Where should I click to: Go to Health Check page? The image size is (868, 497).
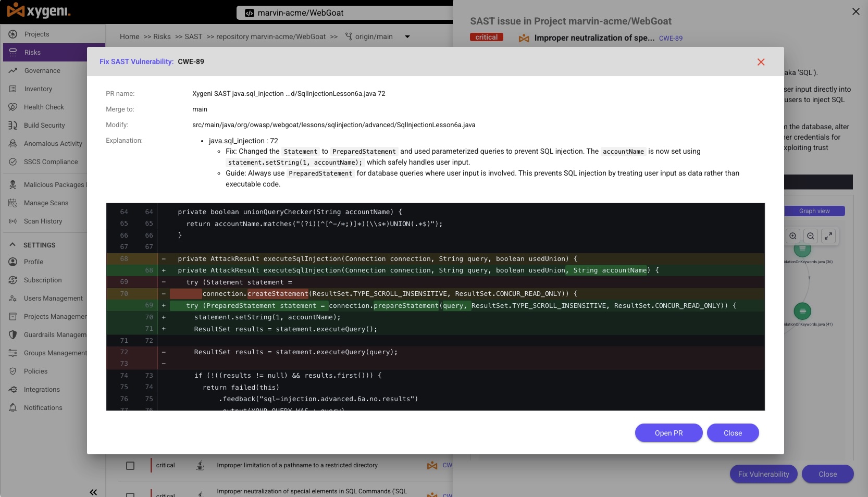(44, 107)
